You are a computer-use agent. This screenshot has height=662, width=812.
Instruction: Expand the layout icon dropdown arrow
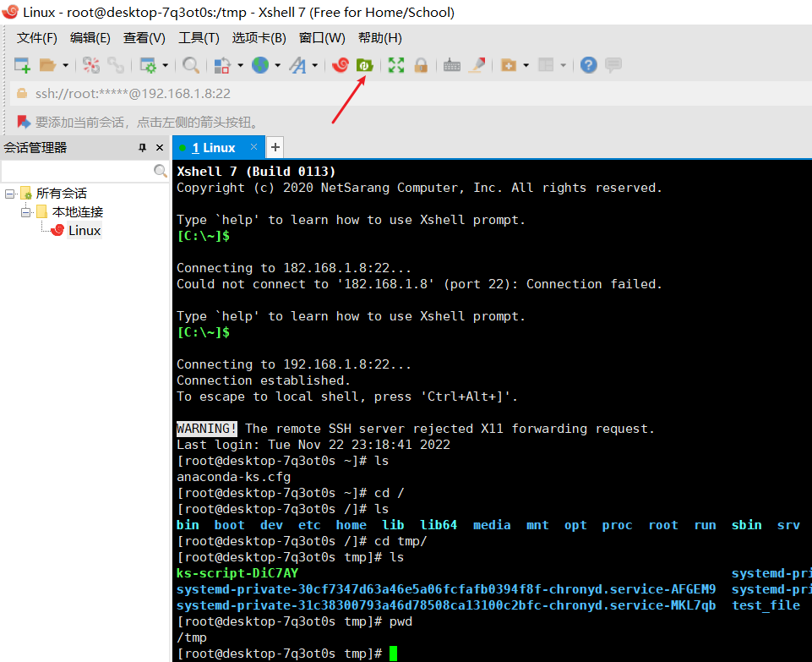pyautogui.click(x=563, y=65)
